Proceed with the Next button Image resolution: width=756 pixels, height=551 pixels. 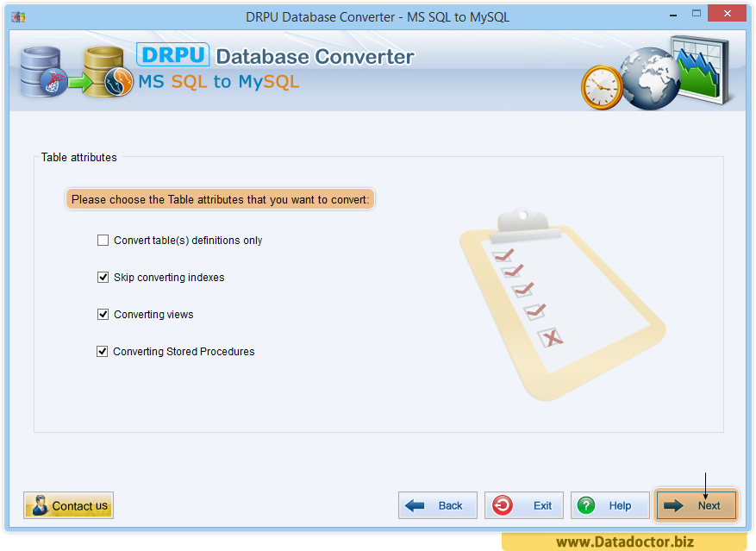pos(696,505)
